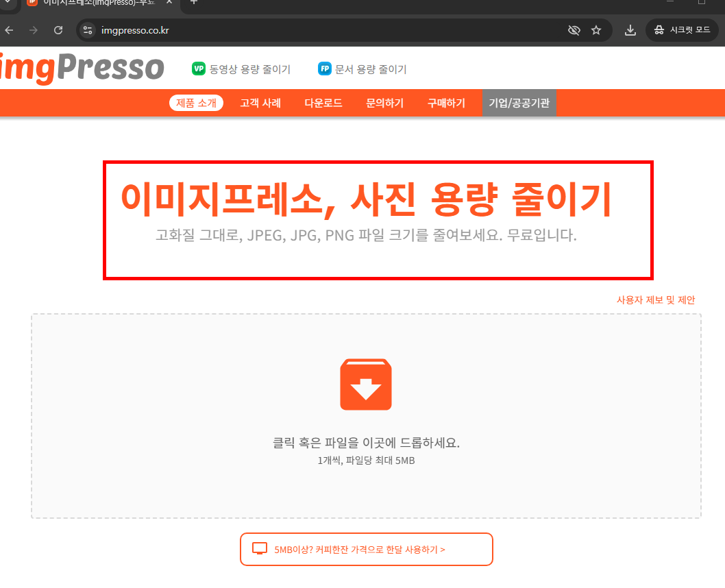Click the 커피한잔 가격 monthly plan button
The height and width of the screenshot is (588, 725).
click(366, 549)
